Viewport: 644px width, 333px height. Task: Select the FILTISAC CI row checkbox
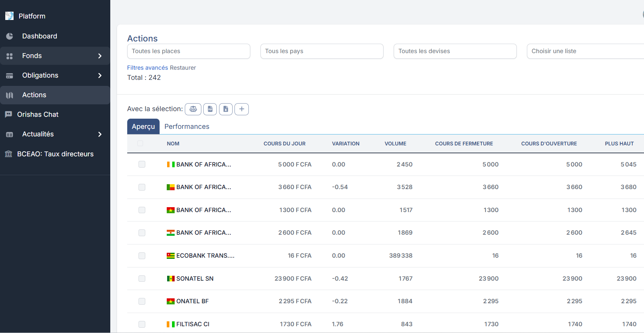142,324
